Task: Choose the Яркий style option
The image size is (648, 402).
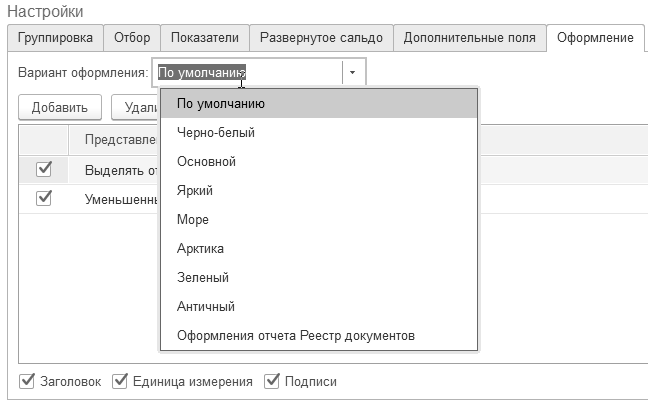Action: coord(194,190)
